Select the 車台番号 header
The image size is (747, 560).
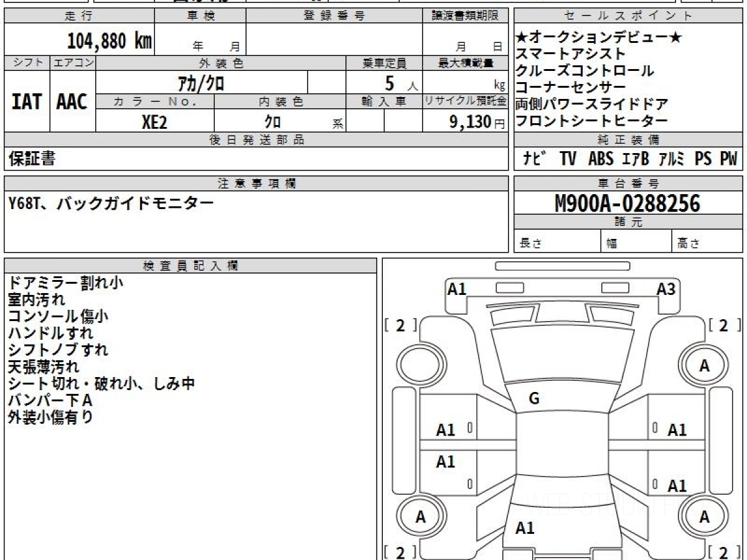click(x=628, y=183)
